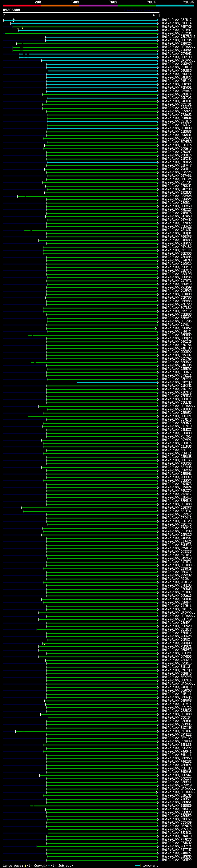Screen dimensions: 197x868
Task: Open hit UniRef100_A9TR89
Action: 176,30
